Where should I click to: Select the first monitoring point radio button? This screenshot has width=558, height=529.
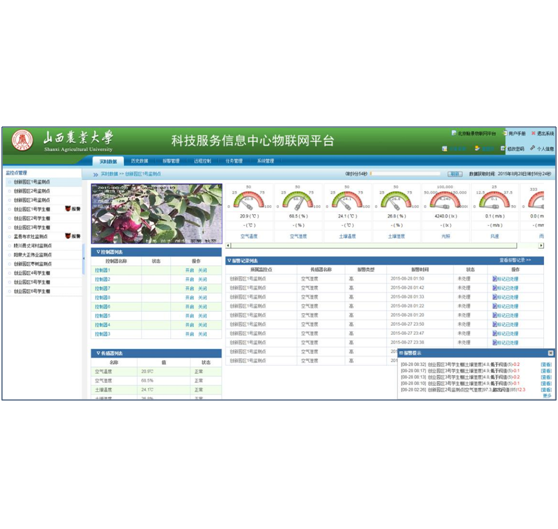(x=10, y=182)
